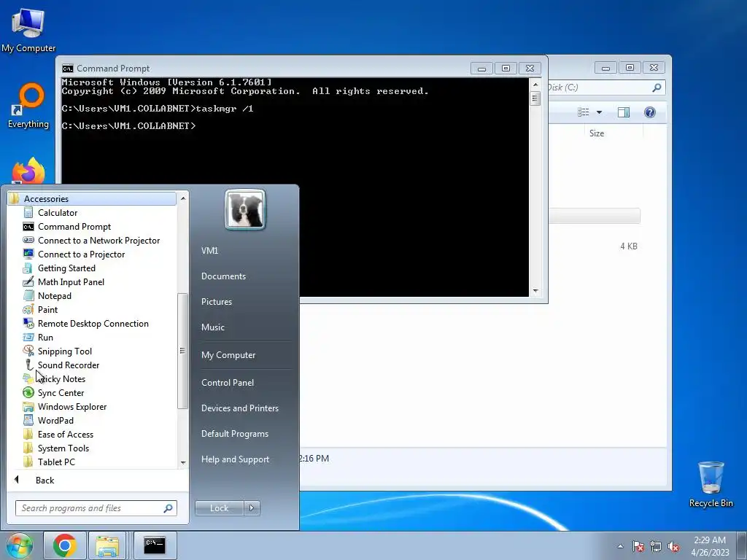Open My Computer in the Start menu

point(228,355)
